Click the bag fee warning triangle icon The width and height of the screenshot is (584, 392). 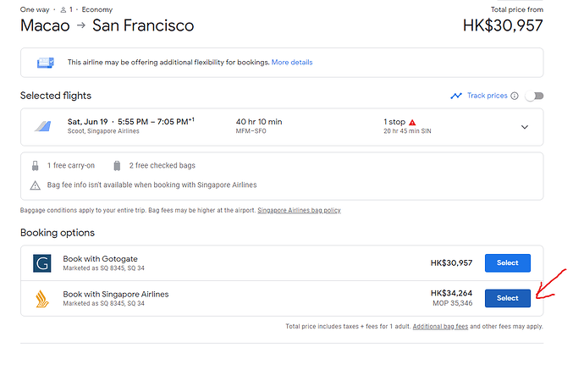35,185
